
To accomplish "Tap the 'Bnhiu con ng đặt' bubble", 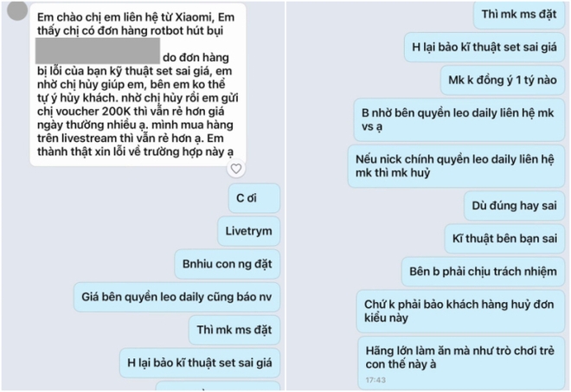I will click(228, 264).
